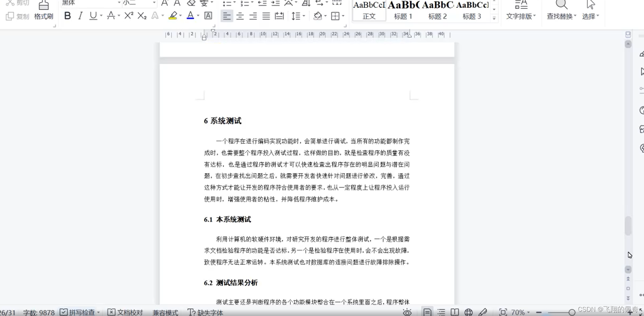
Task: Apply the 标题 3 style
Action: [472, 10]
